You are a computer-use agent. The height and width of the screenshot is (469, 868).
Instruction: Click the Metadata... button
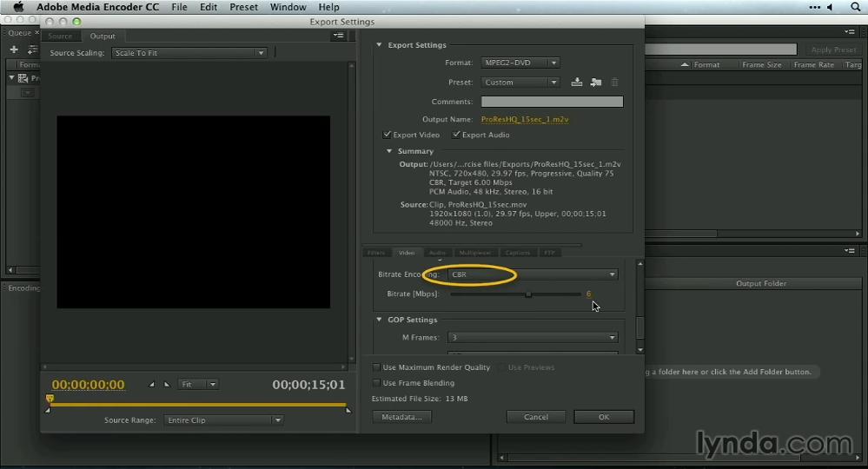[x=401, y=417]
